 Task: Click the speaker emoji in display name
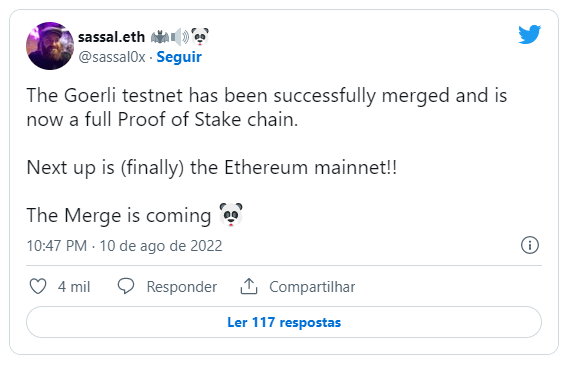[180, 37]
